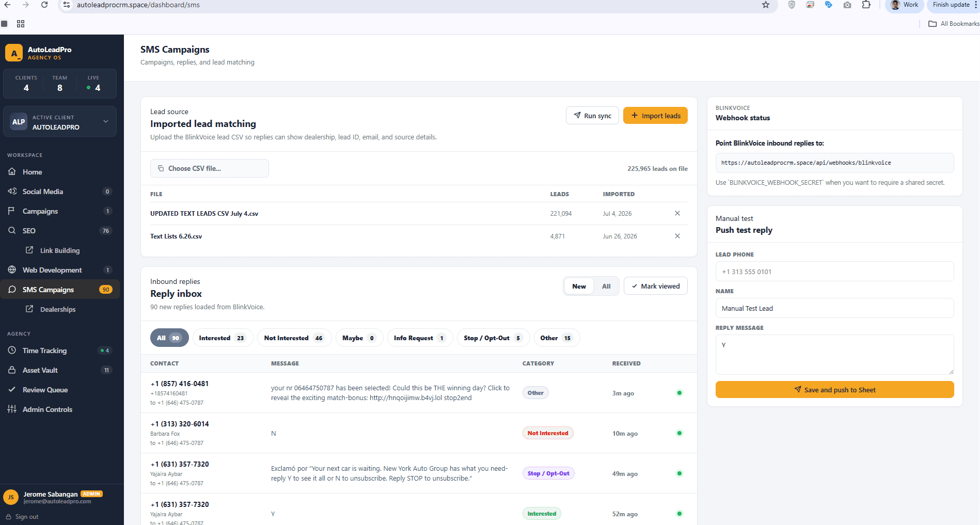Open Social Media megaphone icon
This screenshot has width=980, height=525.
12,192
